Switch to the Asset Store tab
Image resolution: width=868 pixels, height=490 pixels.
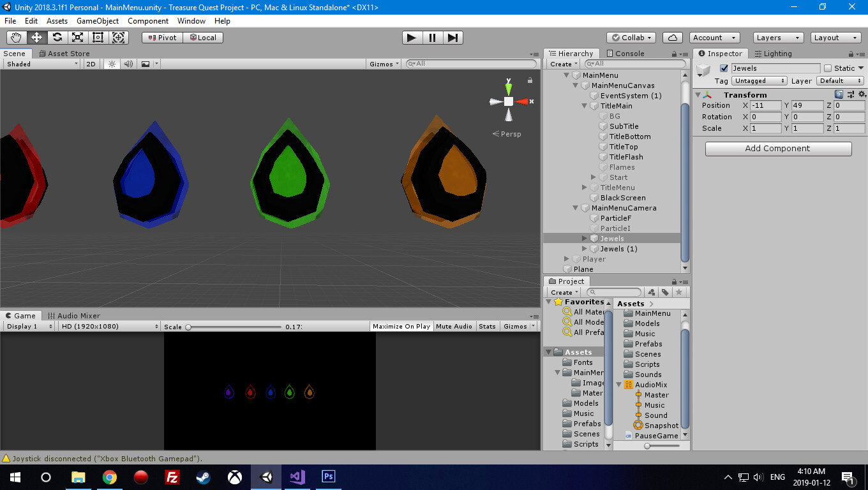point(64,54)
